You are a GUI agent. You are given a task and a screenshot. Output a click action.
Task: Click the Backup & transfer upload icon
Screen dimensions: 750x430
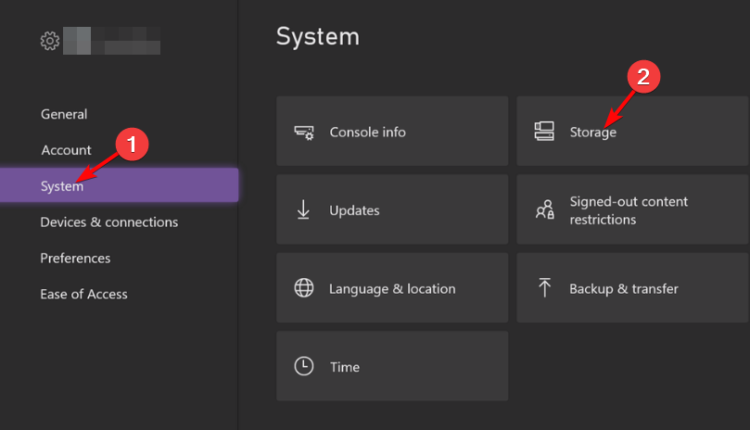point(544,288)
